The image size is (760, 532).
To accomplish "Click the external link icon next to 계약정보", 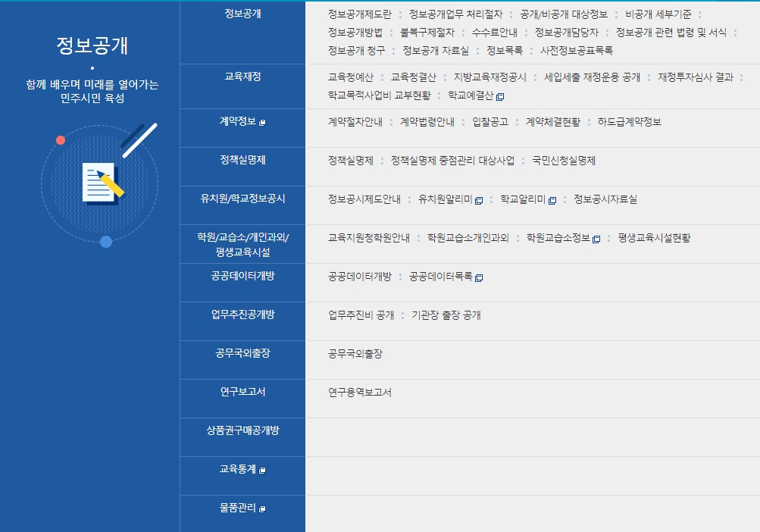I will pyautogui.click(x=261, y=123).
